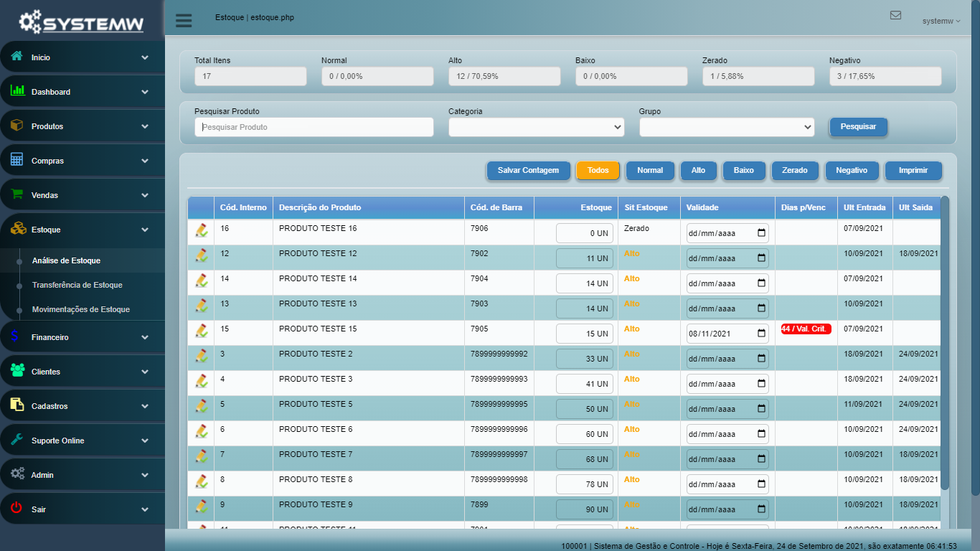Open Movimentações de Estoque submenu item
Viewport: 980px width, 551px height.
click(80, 309)
